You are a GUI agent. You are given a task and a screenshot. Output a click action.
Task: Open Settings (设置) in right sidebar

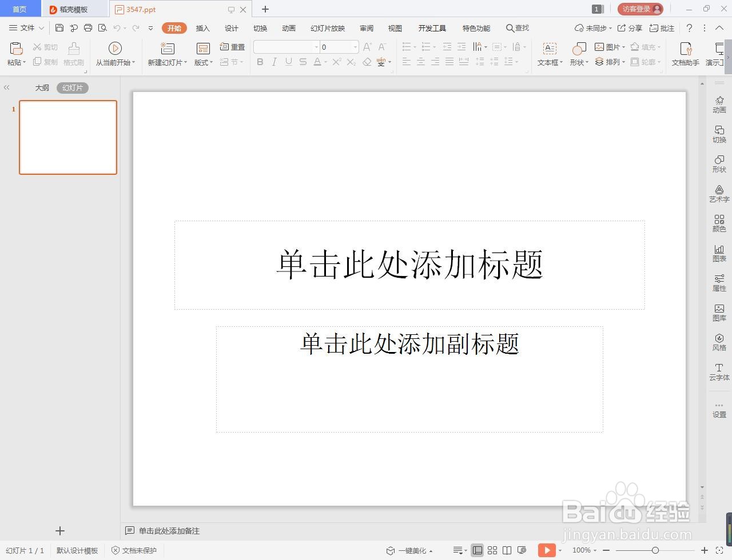719,410
